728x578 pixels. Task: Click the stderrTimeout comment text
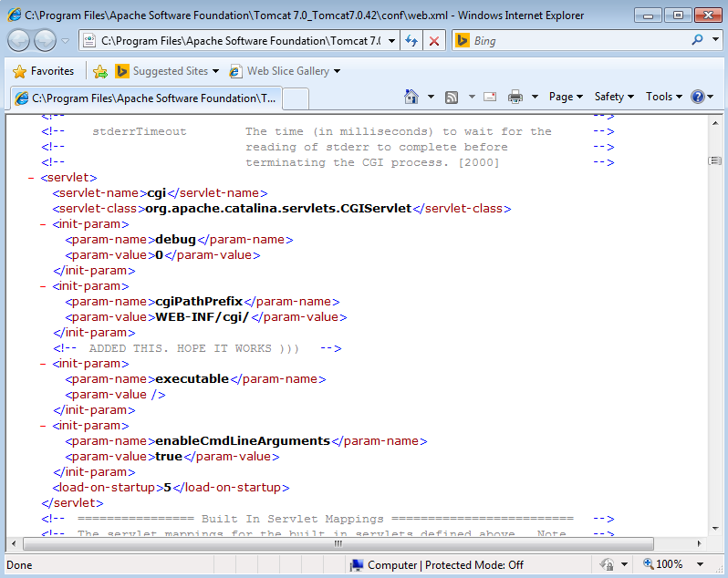point(140,132)
